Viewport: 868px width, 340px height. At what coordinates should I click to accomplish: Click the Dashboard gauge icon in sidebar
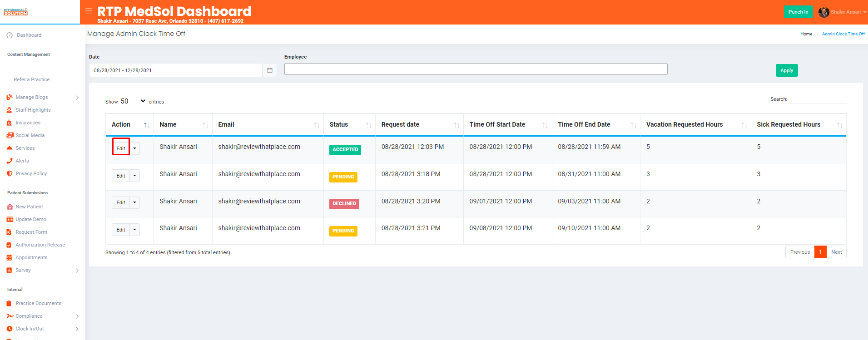[10, 35]
